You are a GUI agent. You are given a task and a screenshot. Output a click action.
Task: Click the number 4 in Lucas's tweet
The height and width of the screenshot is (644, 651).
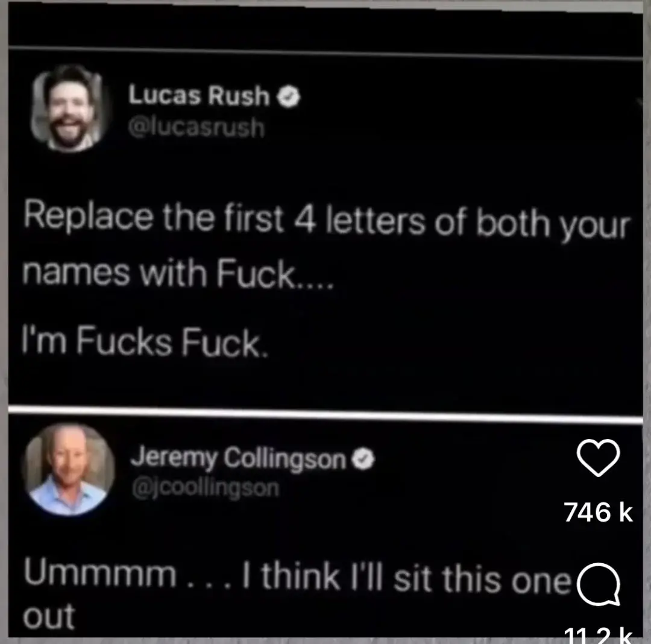pos(305,220)
